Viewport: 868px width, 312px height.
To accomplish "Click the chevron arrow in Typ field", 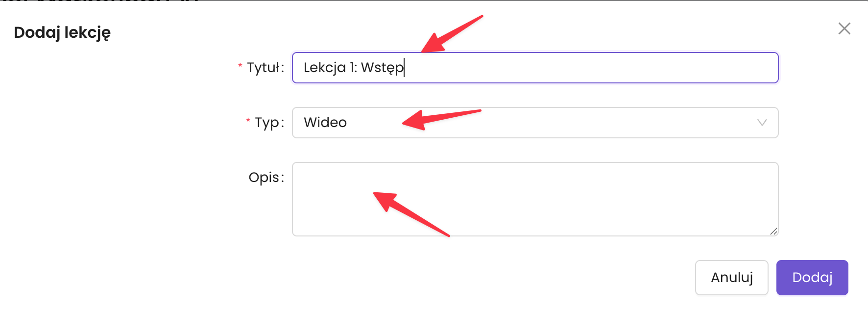I will 762,123.
